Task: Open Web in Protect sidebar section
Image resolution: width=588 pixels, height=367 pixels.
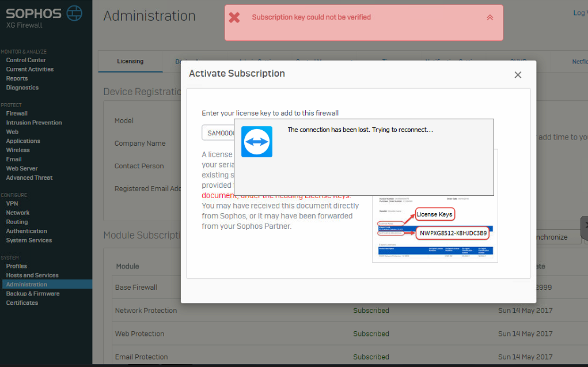Action: pos(12,132)
